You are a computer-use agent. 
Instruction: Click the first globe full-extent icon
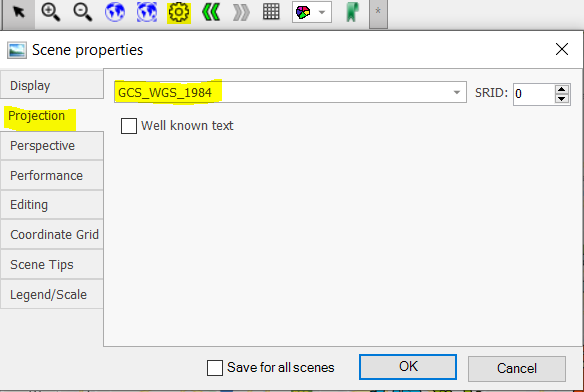pyautogui.click(x=115, y=12)
